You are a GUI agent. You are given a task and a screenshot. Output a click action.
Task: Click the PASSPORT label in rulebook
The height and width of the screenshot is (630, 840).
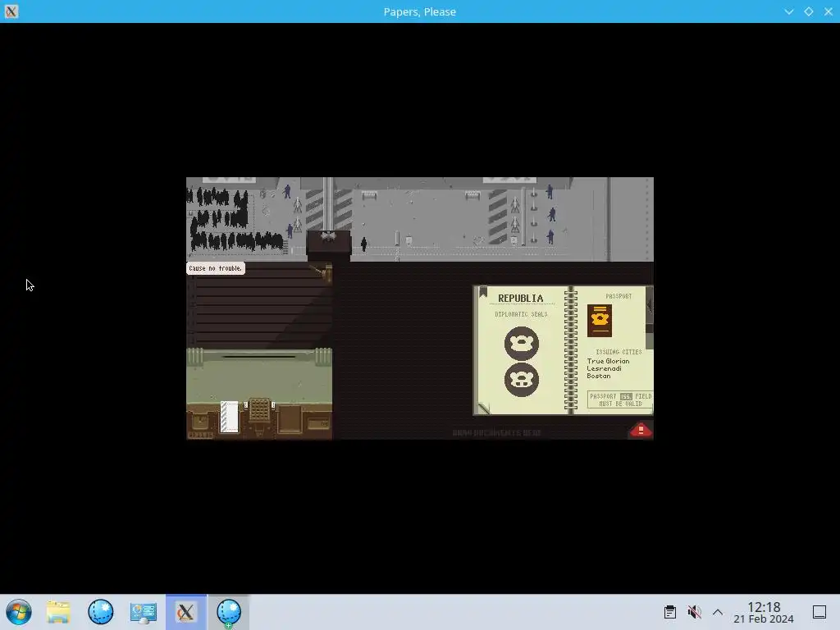pos(619,296)
